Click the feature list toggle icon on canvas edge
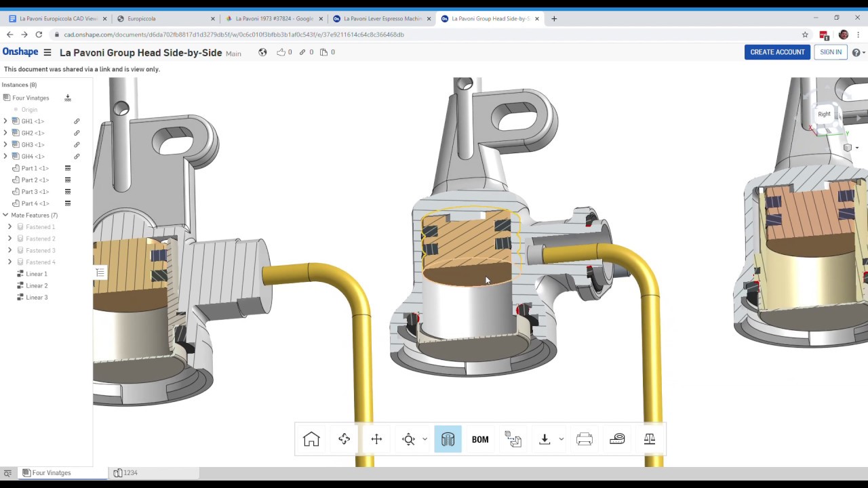The height and width of the screenshot is (488, 868). coord(100,272)
